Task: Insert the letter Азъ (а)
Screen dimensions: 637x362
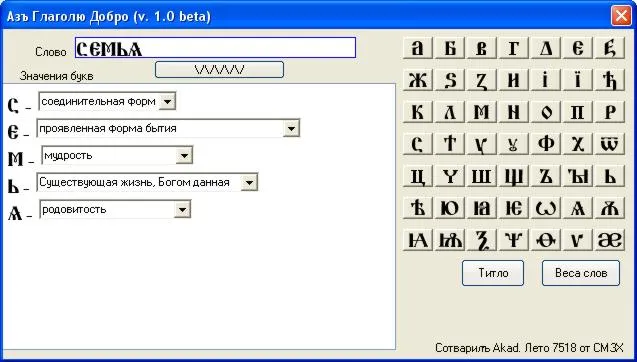Action: tap(418, 48)
